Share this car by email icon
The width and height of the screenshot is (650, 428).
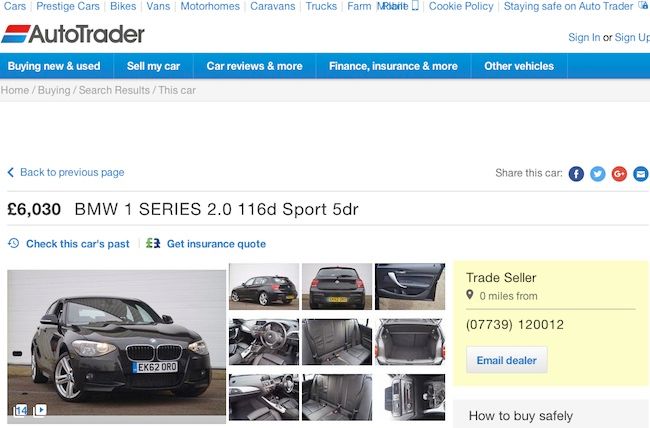[x=640, y=174]
